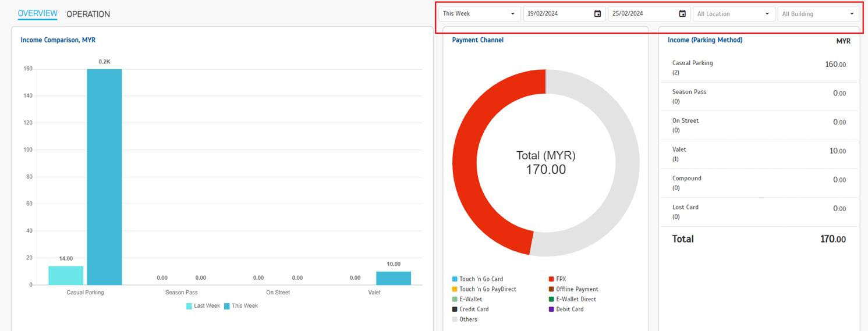This screenshot has height=331, width=868.
Task: Open the All Building dropdown
Action: pos(818,14)
